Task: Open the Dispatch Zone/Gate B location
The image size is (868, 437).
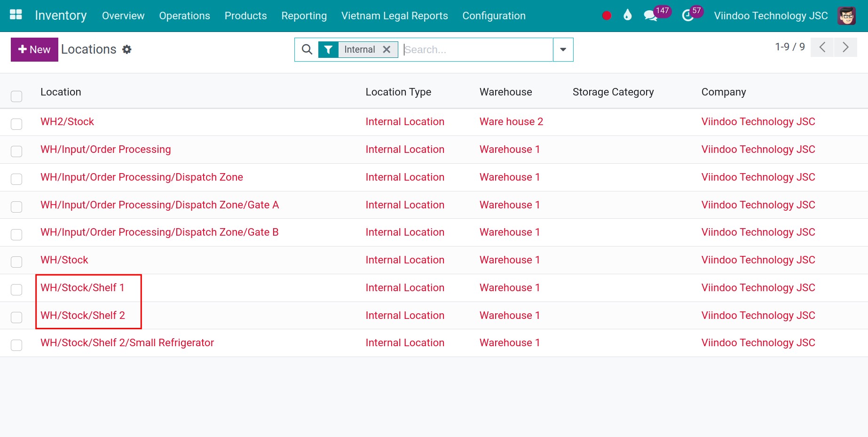Action: [x=159, y=232]
